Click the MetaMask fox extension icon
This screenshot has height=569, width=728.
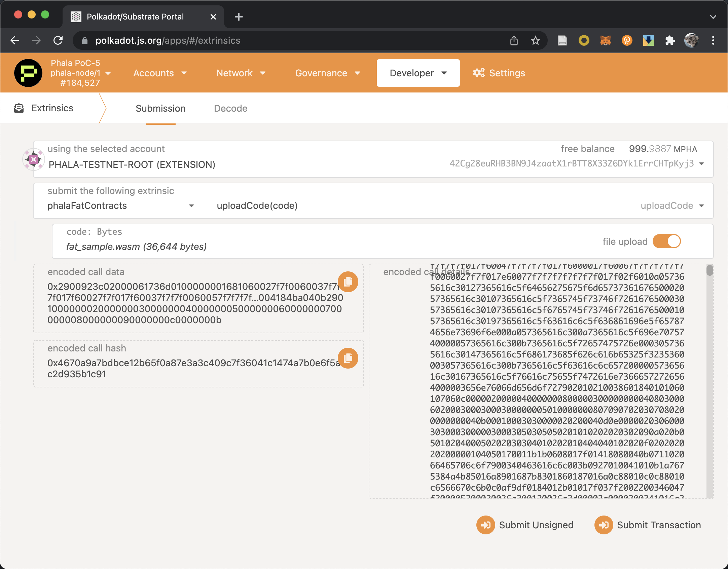pyautogui.click(x=605, y=41)
